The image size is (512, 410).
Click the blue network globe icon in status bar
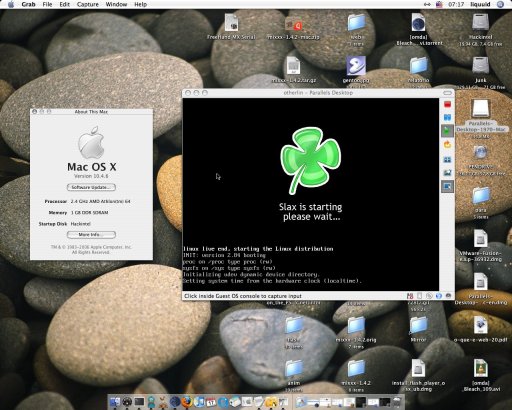(439, 296)
